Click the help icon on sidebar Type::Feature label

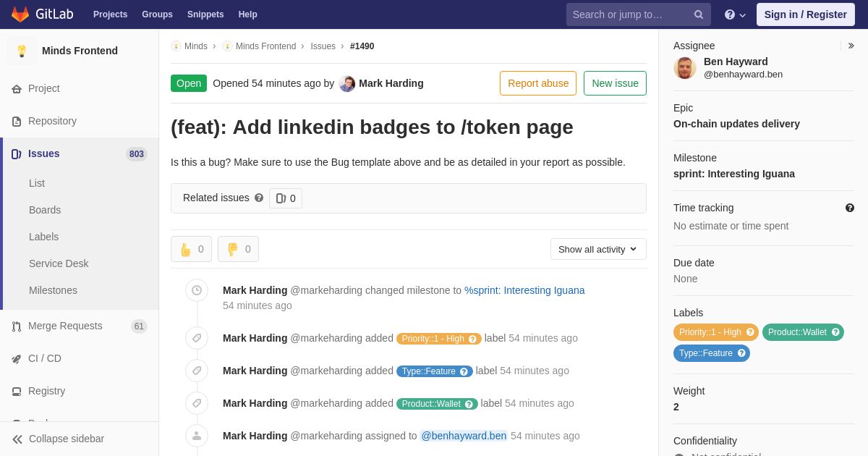(741, 353)
